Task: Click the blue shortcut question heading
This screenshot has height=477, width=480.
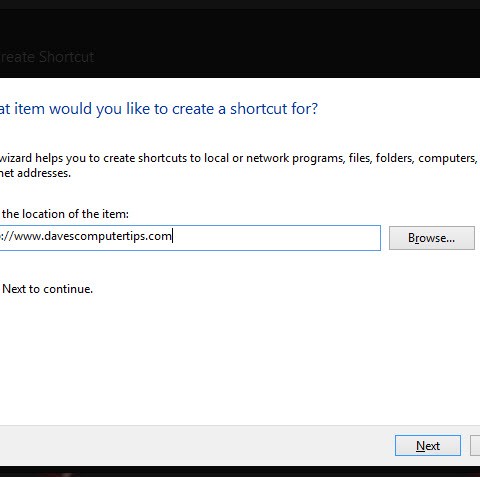Action: (159, 109)
